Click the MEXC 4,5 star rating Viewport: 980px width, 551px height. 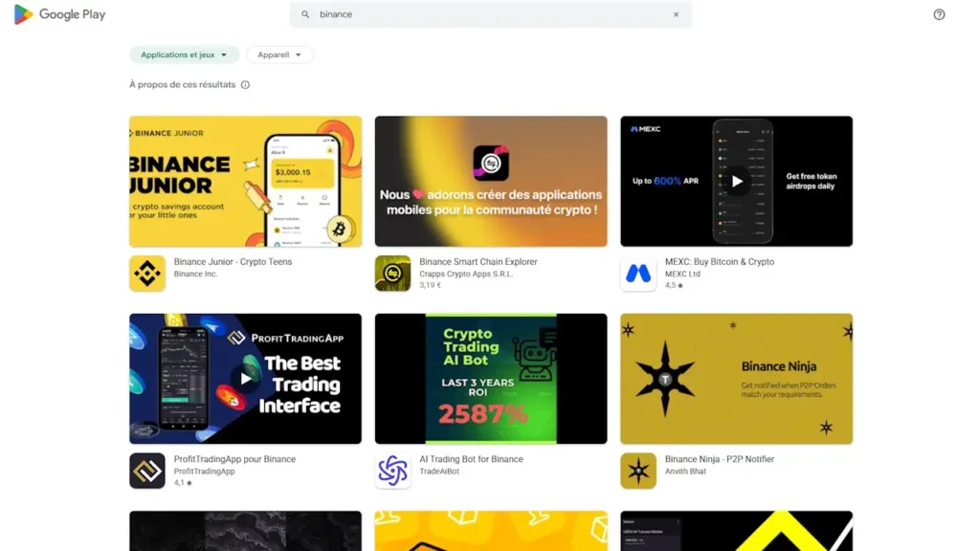pyautogui.click(x=674, y=285)
